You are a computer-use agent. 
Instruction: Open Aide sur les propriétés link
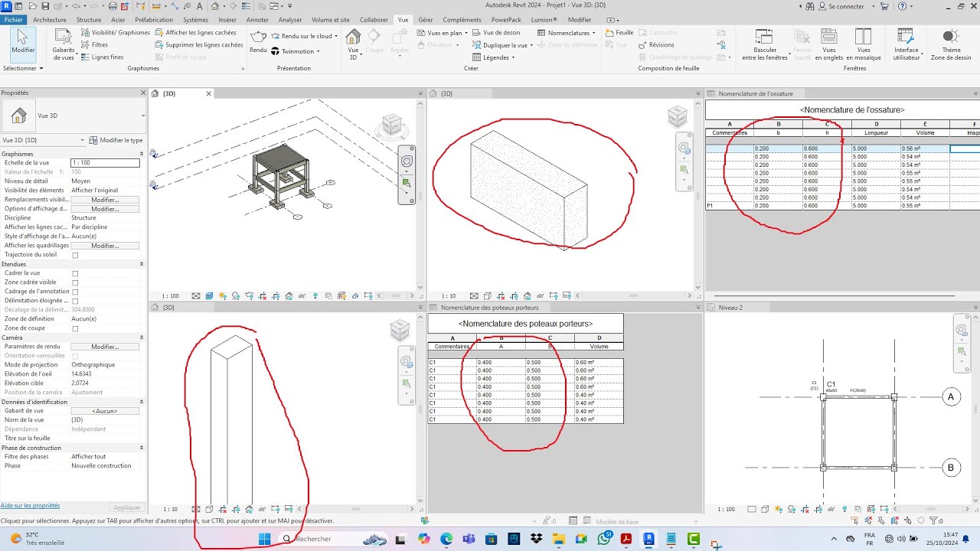(30, 506)
